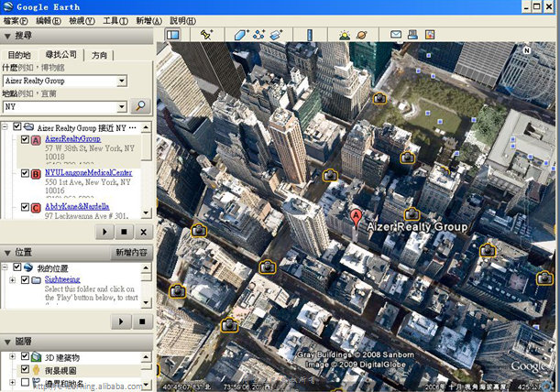Uncheck NYULangoneMedicalCenter result checkbox
The width and height of the screenshot is (560, 392).
tap(25, 173)
